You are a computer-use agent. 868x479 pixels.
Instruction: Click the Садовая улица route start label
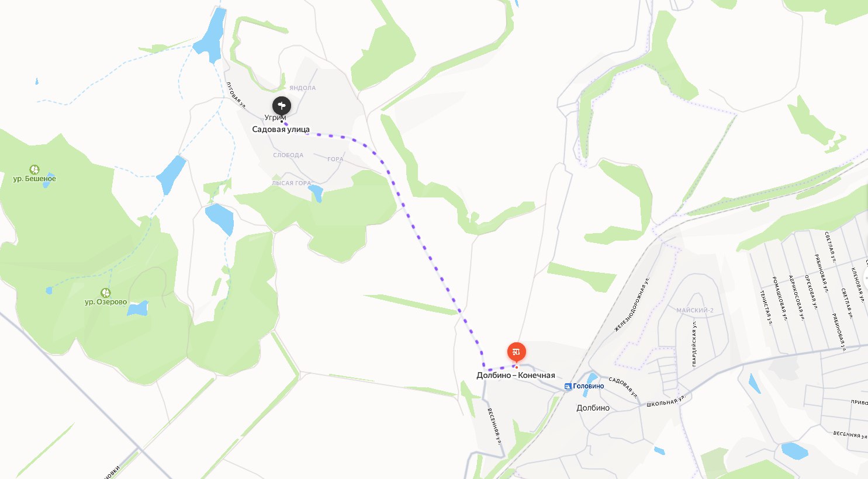point(281,130)
